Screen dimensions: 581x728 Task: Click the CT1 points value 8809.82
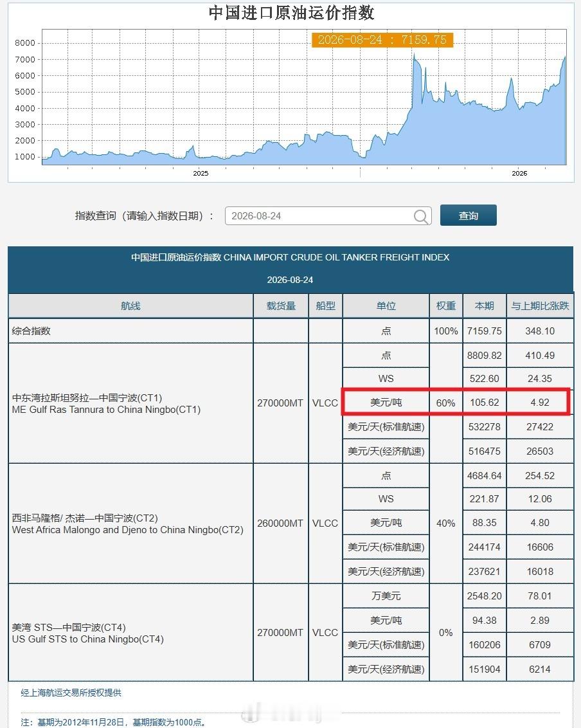[x=485, y=356]
